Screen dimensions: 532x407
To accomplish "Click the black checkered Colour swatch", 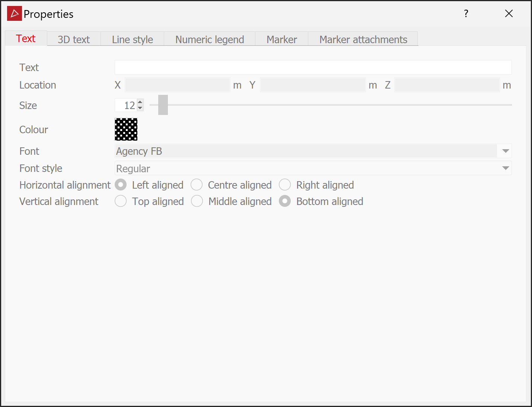I will (126, 129).
